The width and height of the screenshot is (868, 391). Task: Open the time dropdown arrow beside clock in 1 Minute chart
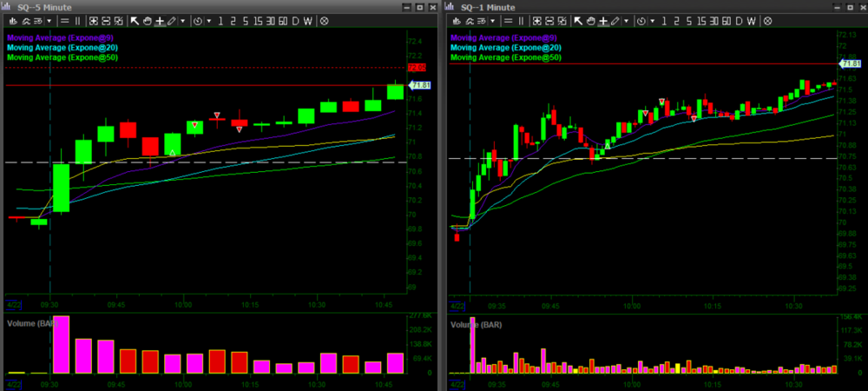coord(653,20)
